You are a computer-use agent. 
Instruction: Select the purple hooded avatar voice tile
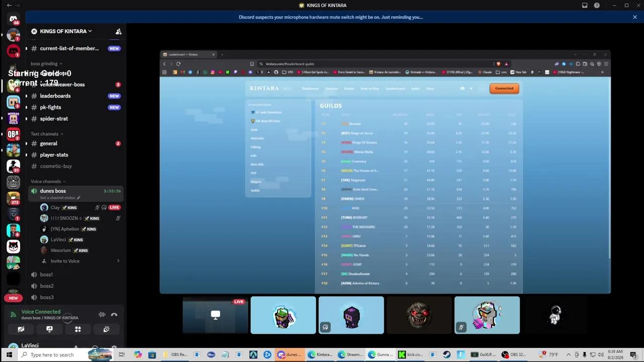tap(351, 315)
